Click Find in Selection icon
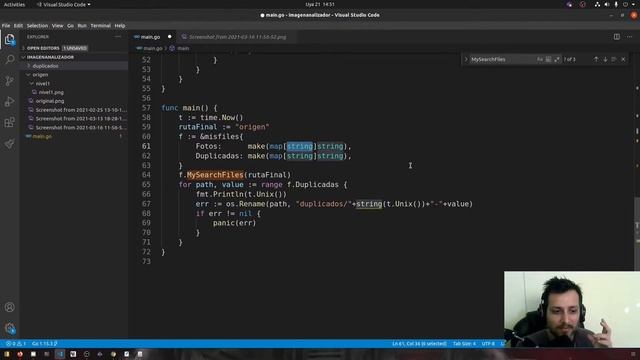This screenshot has width=640, height=360. tap(614, 60)
